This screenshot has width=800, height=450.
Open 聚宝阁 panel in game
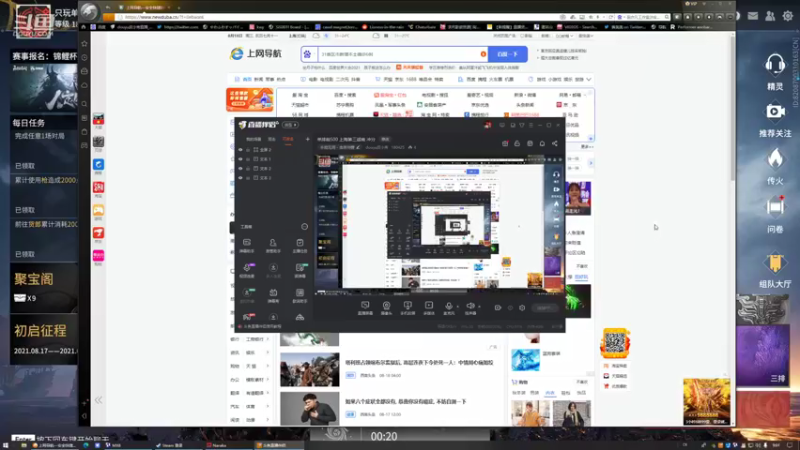44,288
